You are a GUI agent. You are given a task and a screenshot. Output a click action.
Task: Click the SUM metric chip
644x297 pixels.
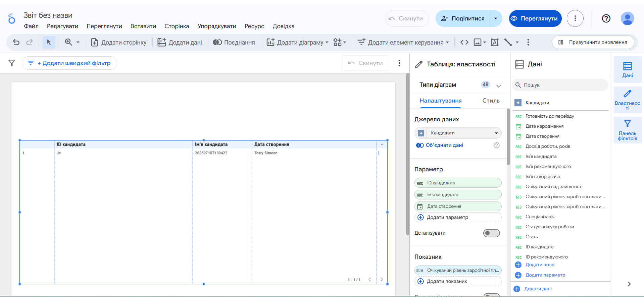tap(458, 271)
